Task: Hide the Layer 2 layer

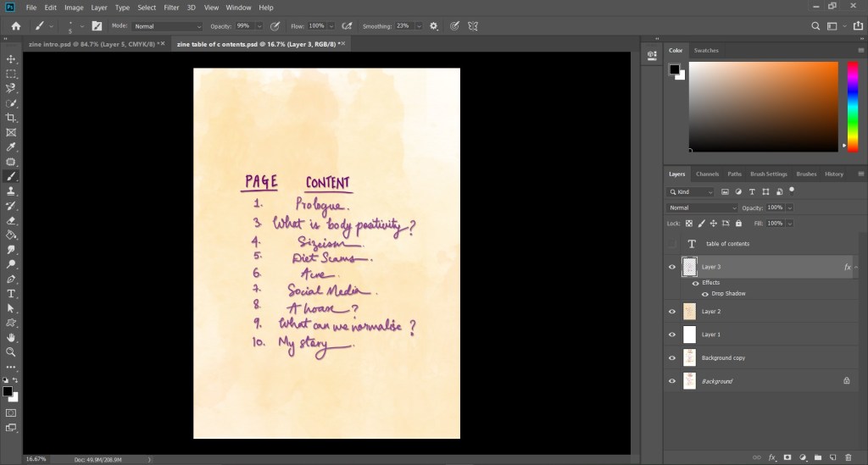Action: (x=672, y=312)
